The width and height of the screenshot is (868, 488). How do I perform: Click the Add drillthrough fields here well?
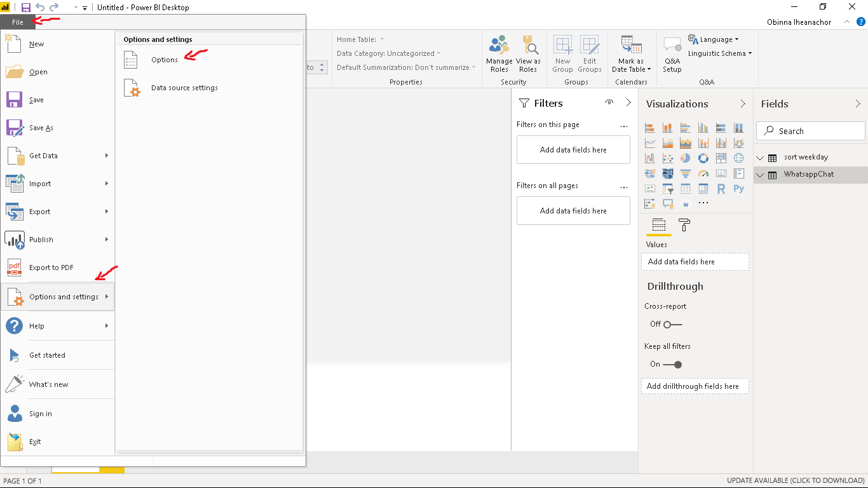tap(695, 386)
